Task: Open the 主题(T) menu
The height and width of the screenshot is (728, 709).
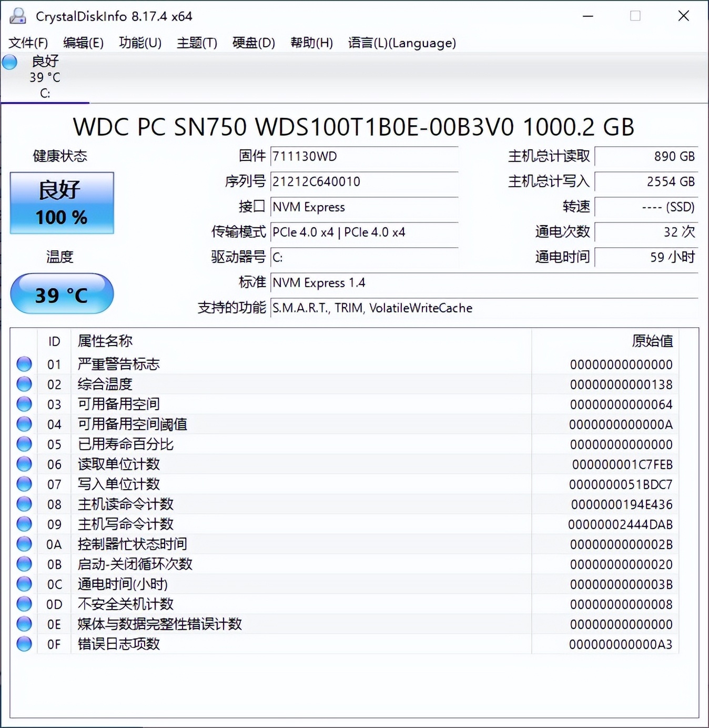Action: pos(196,43)
